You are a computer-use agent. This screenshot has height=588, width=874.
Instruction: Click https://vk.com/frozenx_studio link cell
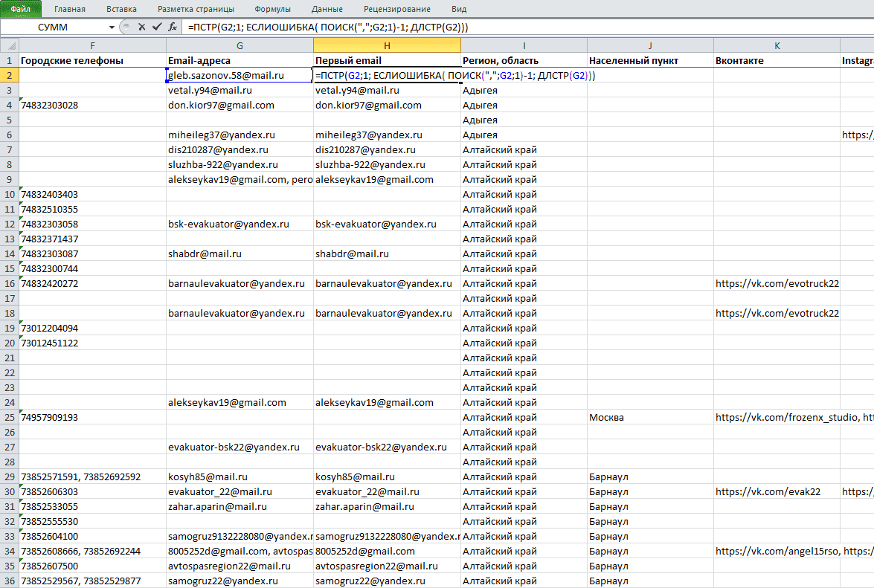tap(777, 417)
